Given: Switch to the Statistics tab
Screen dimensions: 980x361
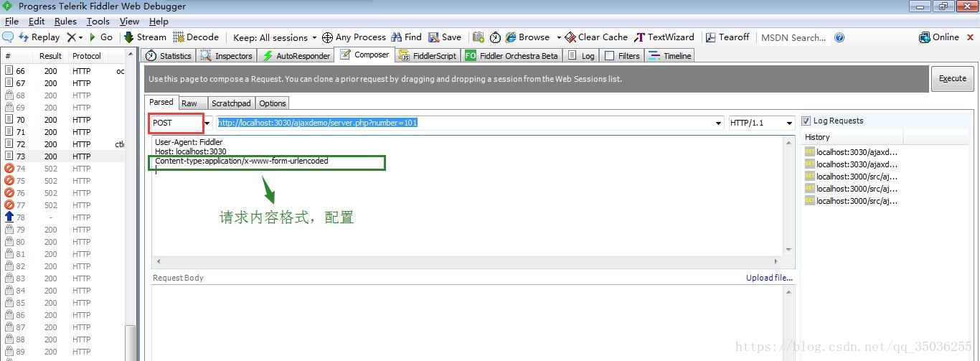Looking at the screenshot, I should (x=169, y=55).
